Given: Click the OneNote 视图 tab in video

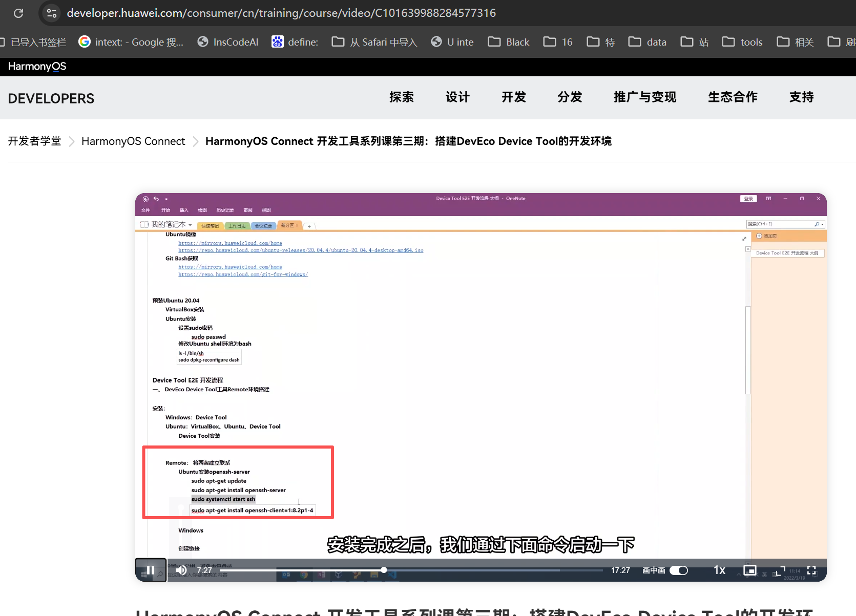Looking at the screenshot, I should point(266,210).
